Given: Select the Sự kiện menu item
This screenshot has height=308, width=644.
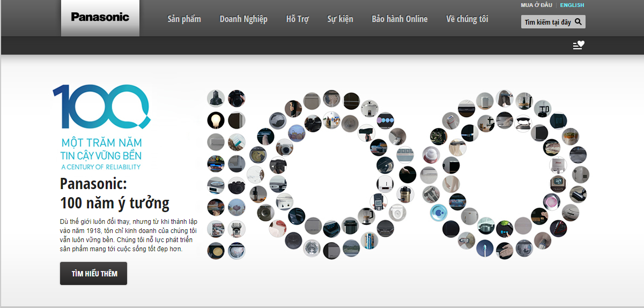Looking at the screenshot, I should pos(340,19).
